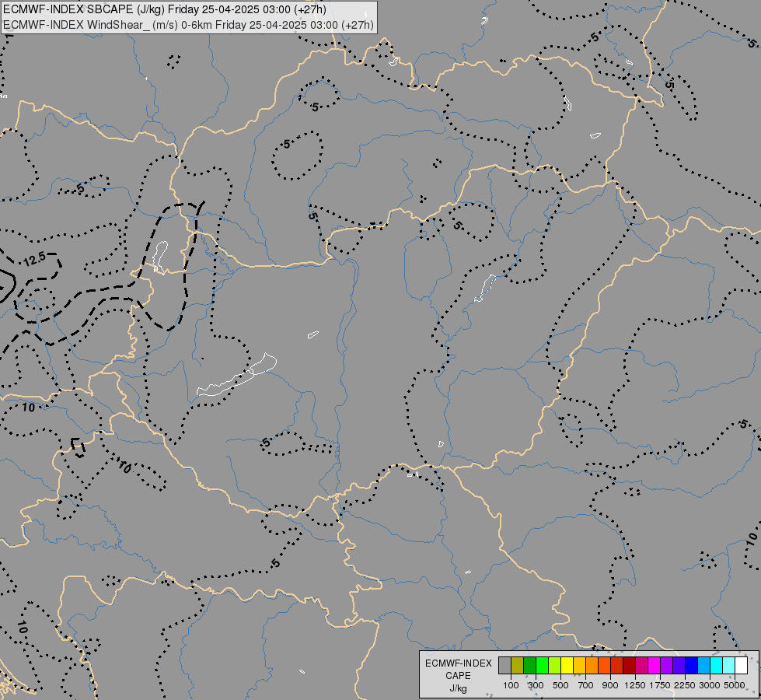This screenshot has height=700, width=761.
Task: Select the dark green legend swatch
Action: [x=529, y=666]
